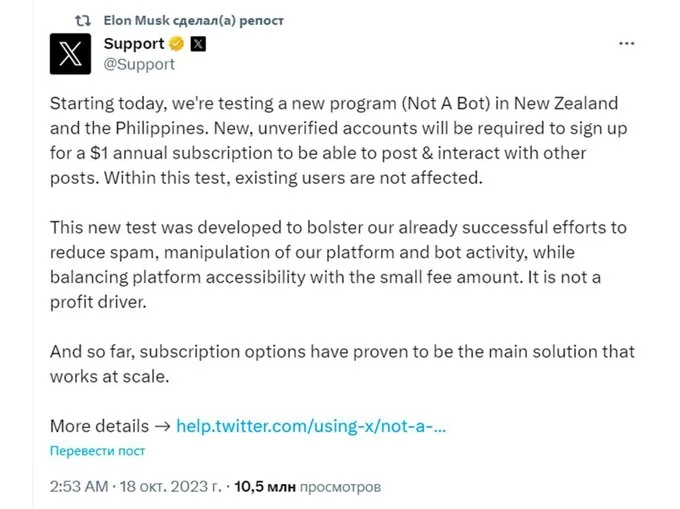Click the gold verified checkmark badge
Screen dimensions: 680x509
point(177,44)
